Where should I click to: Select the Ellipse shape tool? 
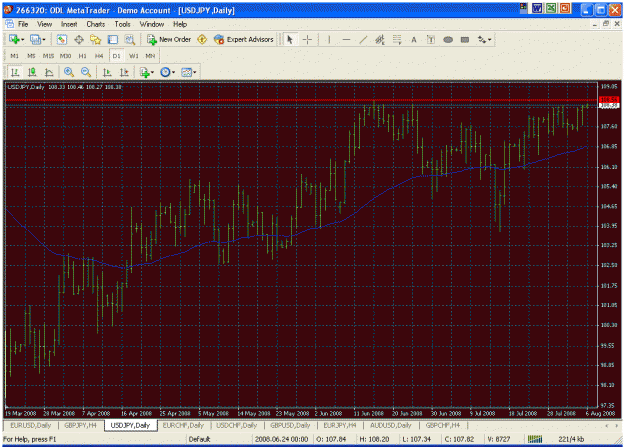[448, 39]
